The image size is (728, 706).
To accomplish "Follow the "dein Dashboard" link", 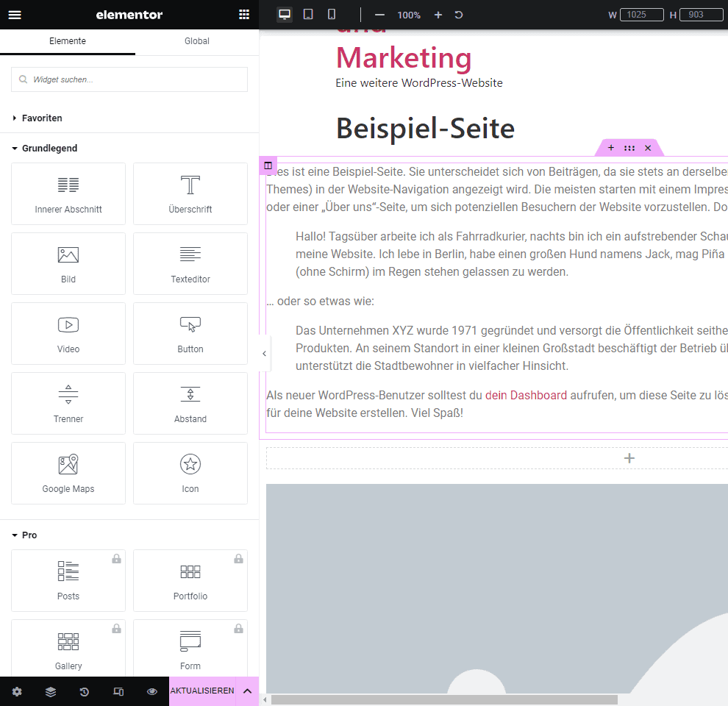I will (526, 395).
